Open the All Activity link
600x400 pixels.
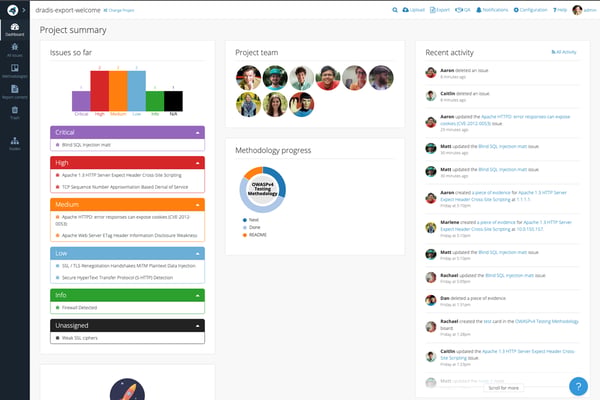564,52
